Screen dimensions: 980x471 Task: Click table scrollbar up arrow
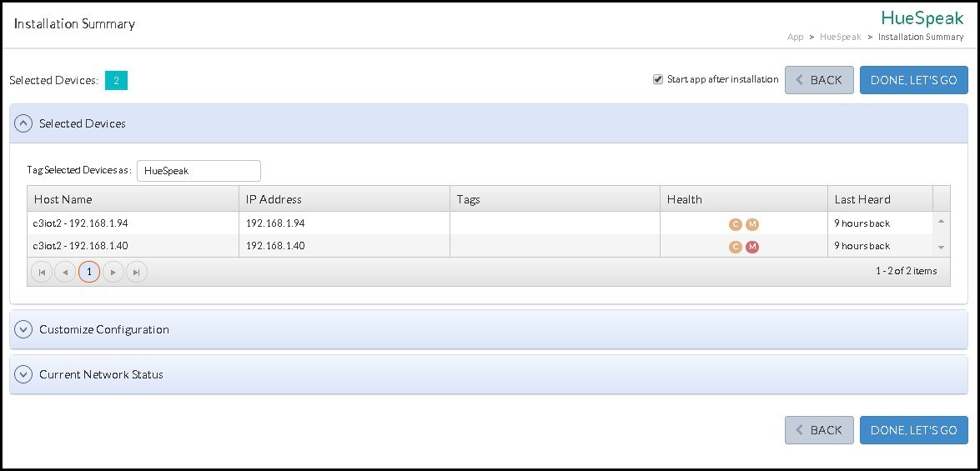942,221
